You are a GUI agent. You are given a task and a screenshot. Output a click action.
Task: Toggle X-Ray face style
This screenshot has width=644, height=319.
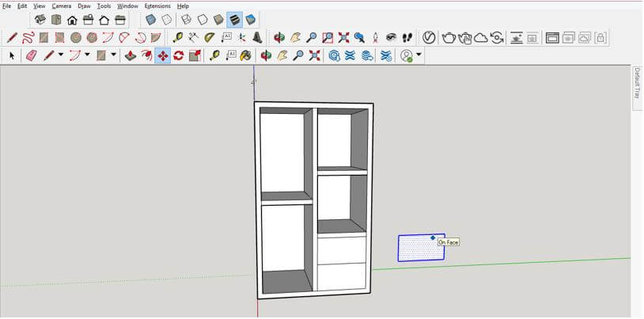click(x=151, y=20)
